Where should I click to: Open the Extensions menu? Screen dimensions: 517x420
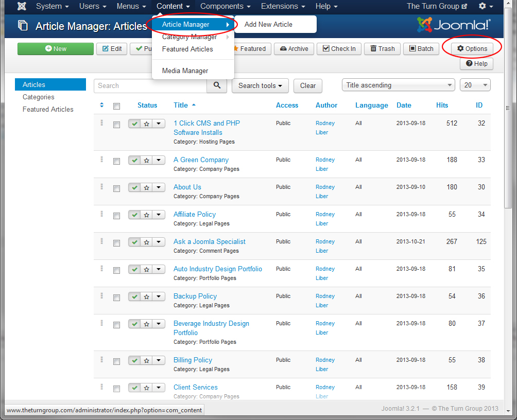(x=283, y=6)
